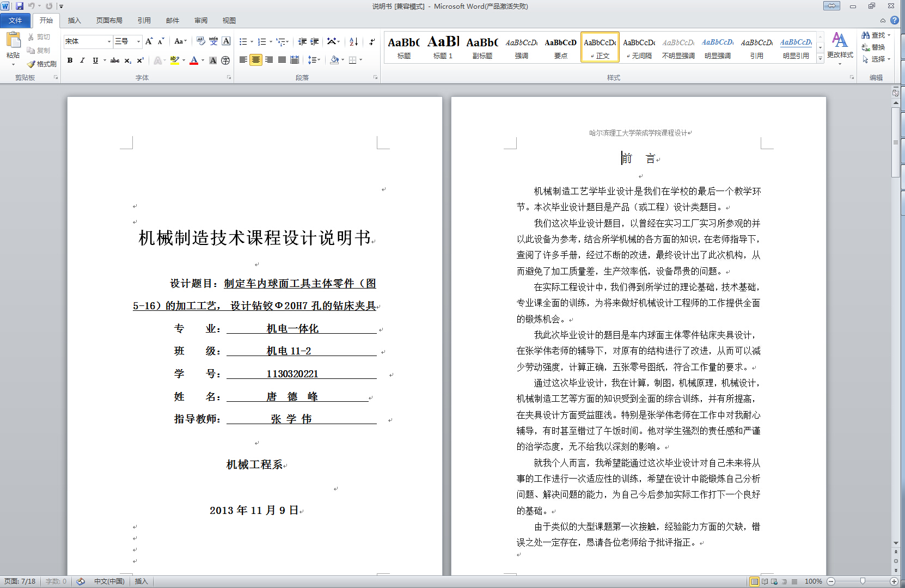
Task: Click the Replace (替换) button
Action: (873, 47)
